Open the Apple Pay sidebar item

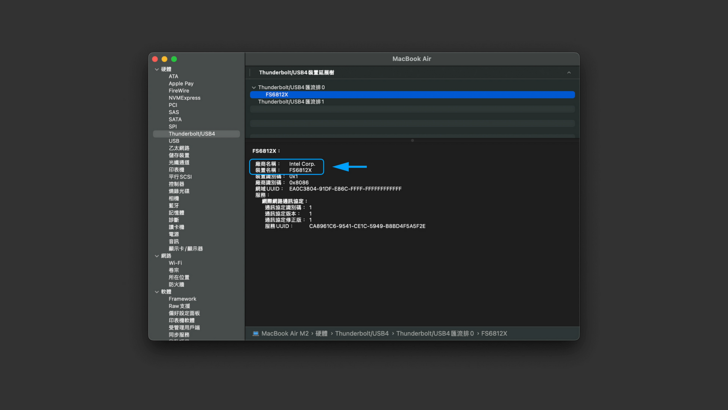[181, 84]
